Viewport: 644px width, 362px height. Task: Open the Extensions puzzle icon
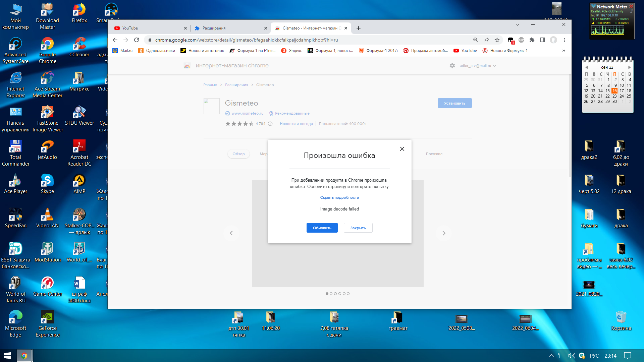click(x=532, y=40)
